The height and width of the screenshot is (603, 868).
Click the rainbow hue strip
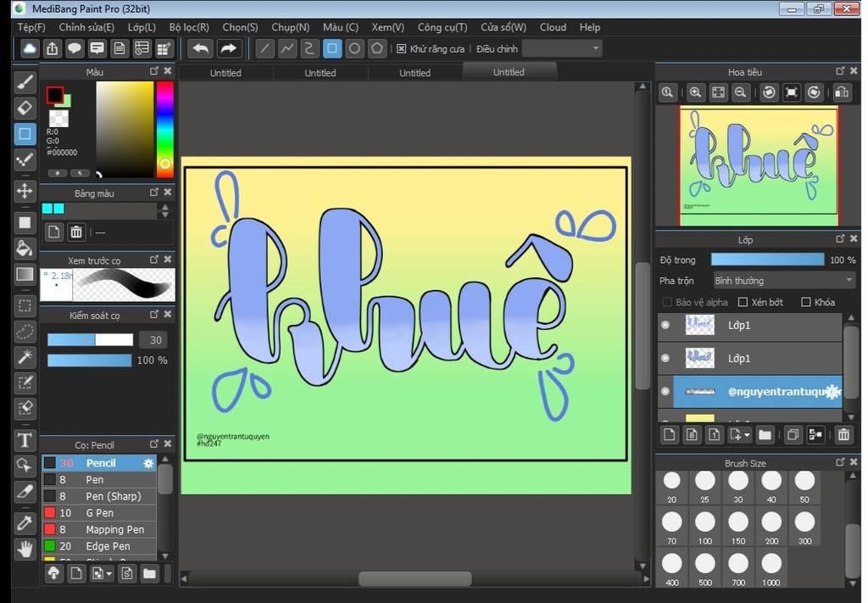(165, 130)
